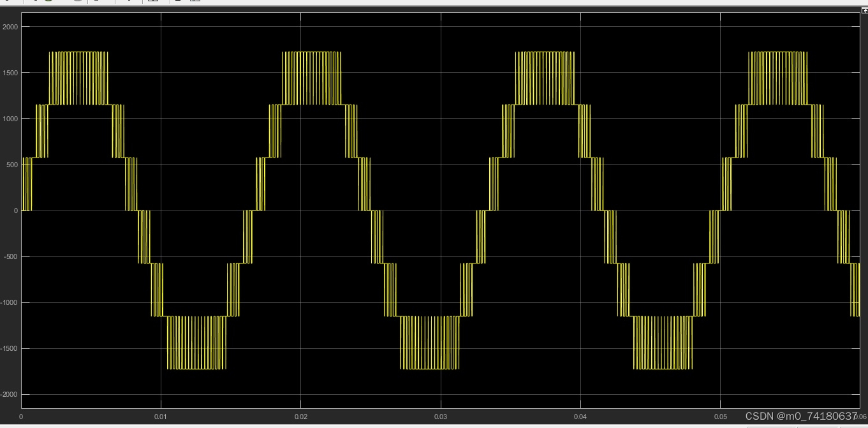
Task: Click the positive 500 y-axis tick label
Action: tap(13, 165)
